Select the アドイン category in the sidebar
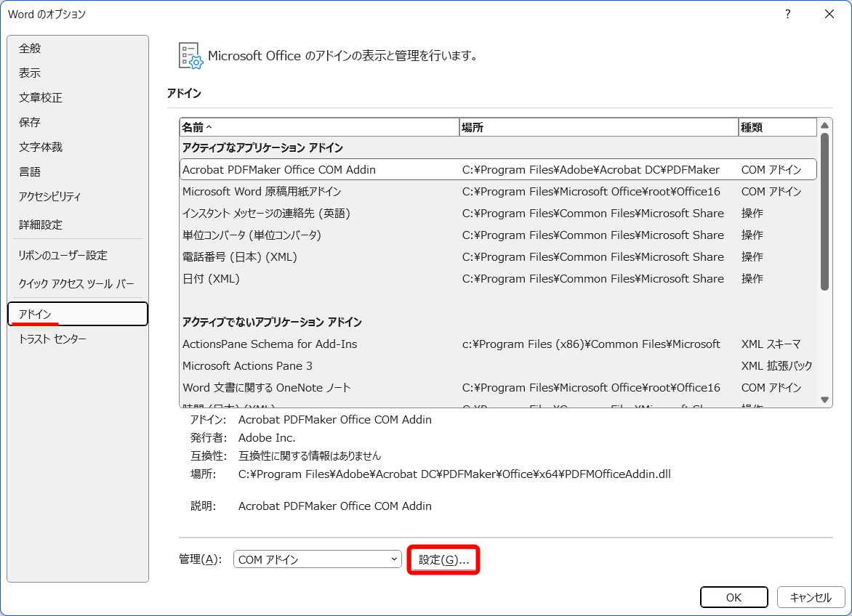Image resolution: width=852 pixels, height=616 pixels. pyautogui.click(x=36, y=314)
